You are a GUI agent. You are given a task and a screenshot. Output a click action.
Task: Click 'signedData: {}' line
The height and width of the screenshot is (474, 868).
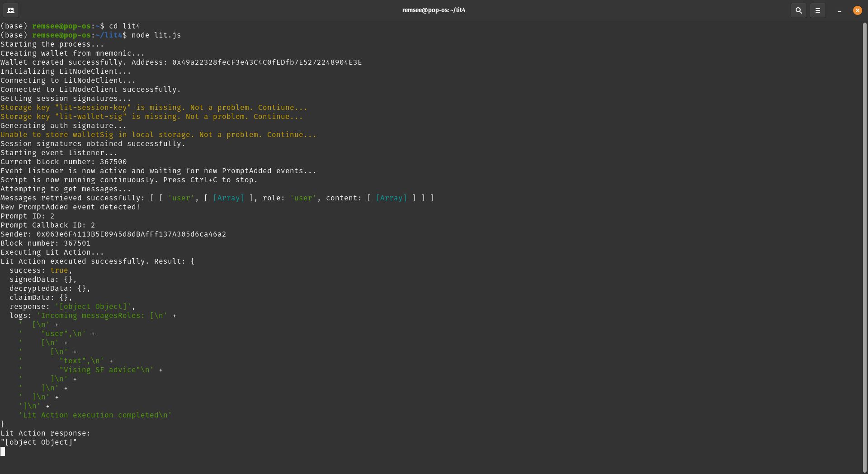point(43,280)
